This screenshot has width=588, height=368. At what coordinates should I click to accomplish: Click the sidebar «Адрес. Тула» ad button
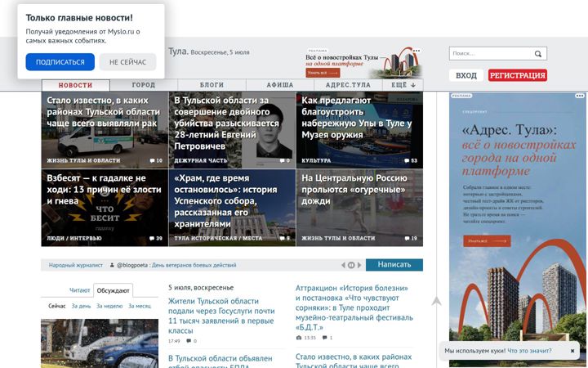[487, 240]
